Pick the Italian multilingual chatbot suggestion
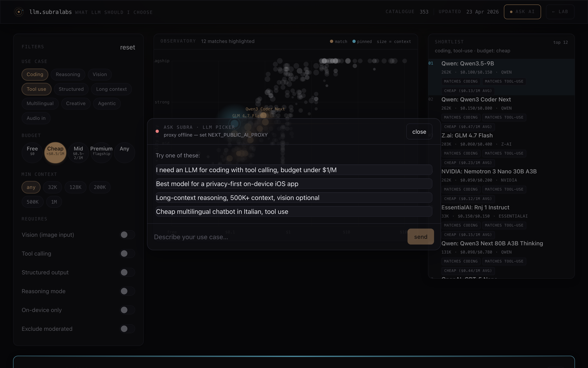The height and width of the screenshot is (368, 588). (294, 212)
